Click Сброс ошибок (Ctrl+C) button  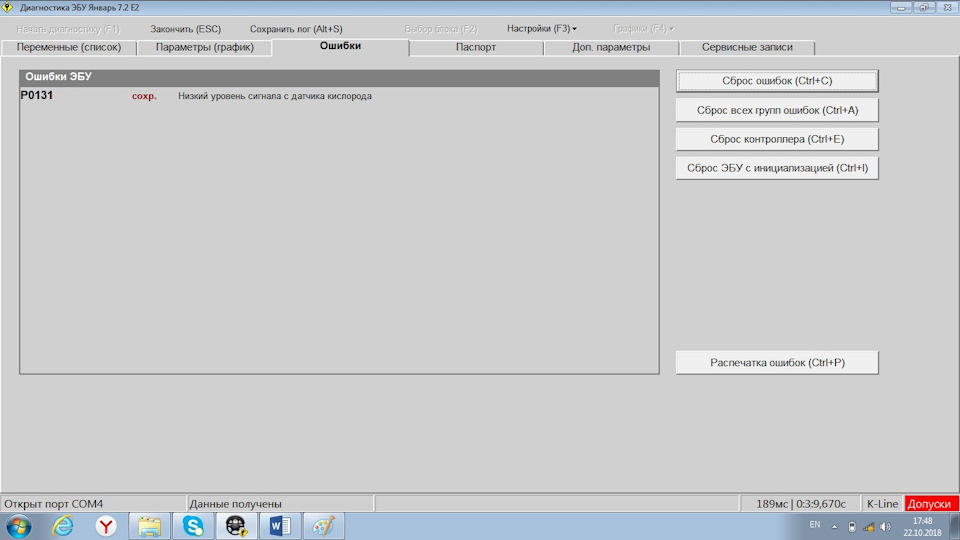click(x=777, y=81)
